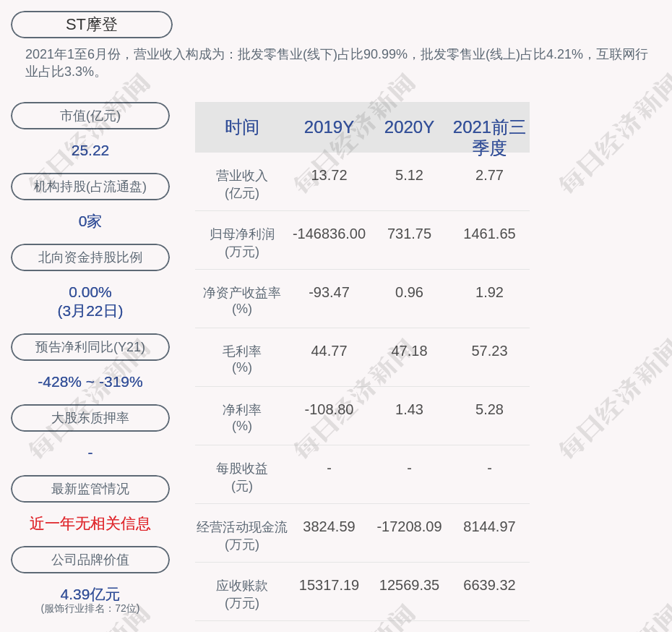Viewport: 672px width, 632px height.
Task: Click the 大股东质押率 pill
Action: (x=90, y=418)
